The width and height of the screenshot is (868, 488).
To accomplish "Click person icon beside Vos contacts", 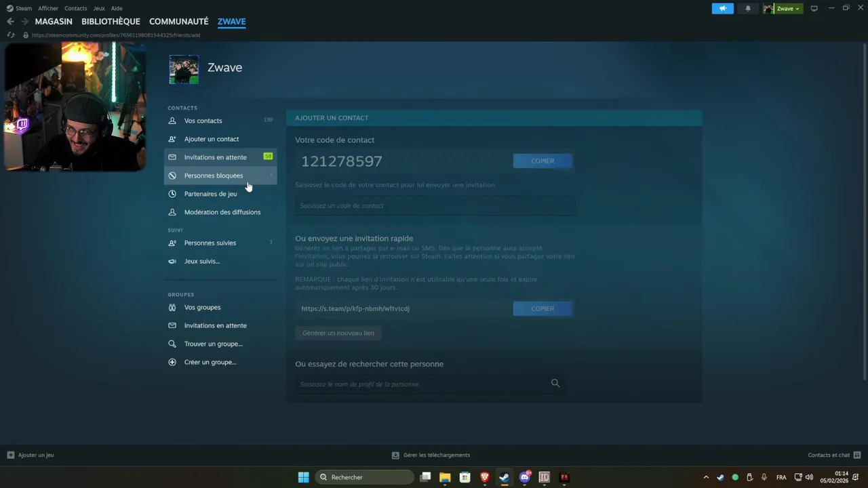I will click(x=172, y=121).
